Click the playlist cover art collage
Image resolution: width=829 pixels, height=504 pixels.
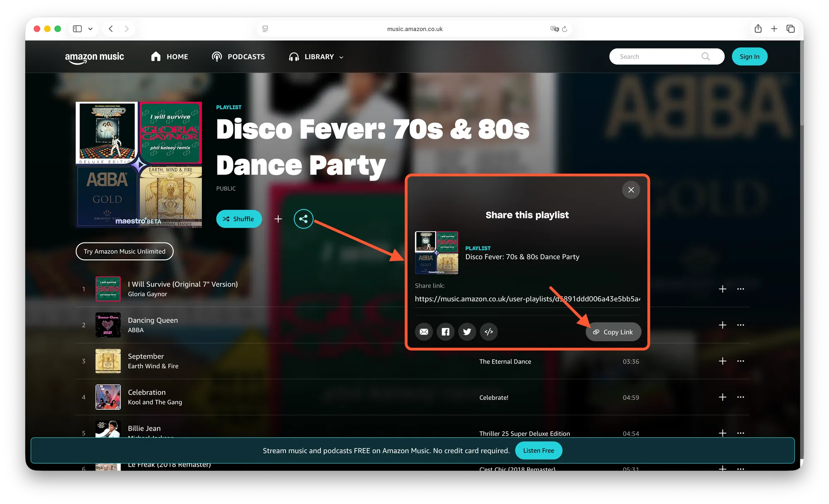point(139,165)
